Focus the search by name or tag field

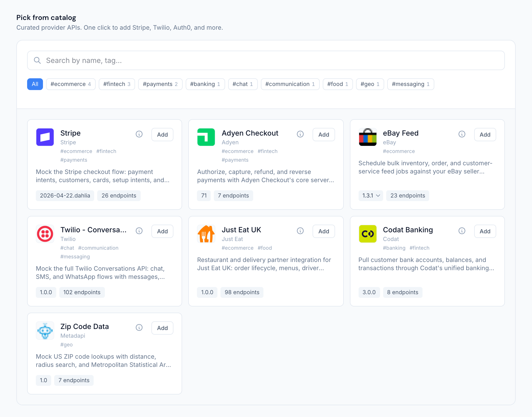point(266,60)
